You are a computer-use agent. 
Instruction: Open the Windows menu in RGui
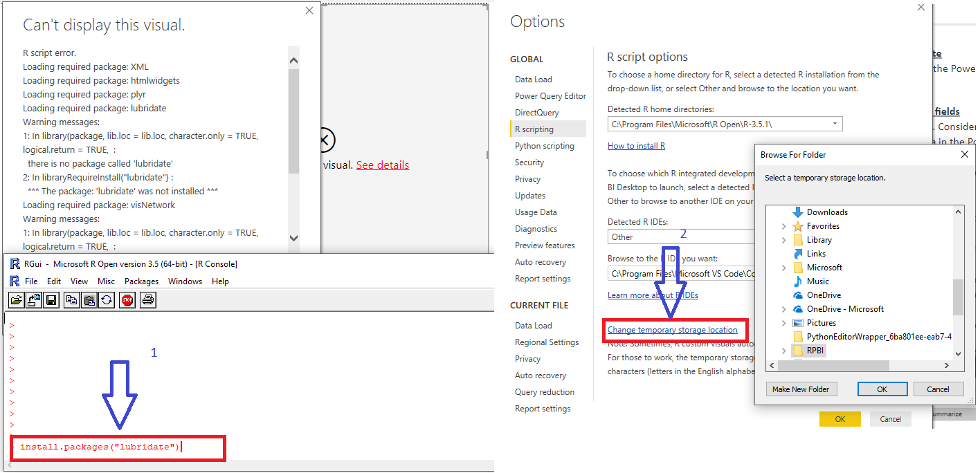tap(185, 281)
